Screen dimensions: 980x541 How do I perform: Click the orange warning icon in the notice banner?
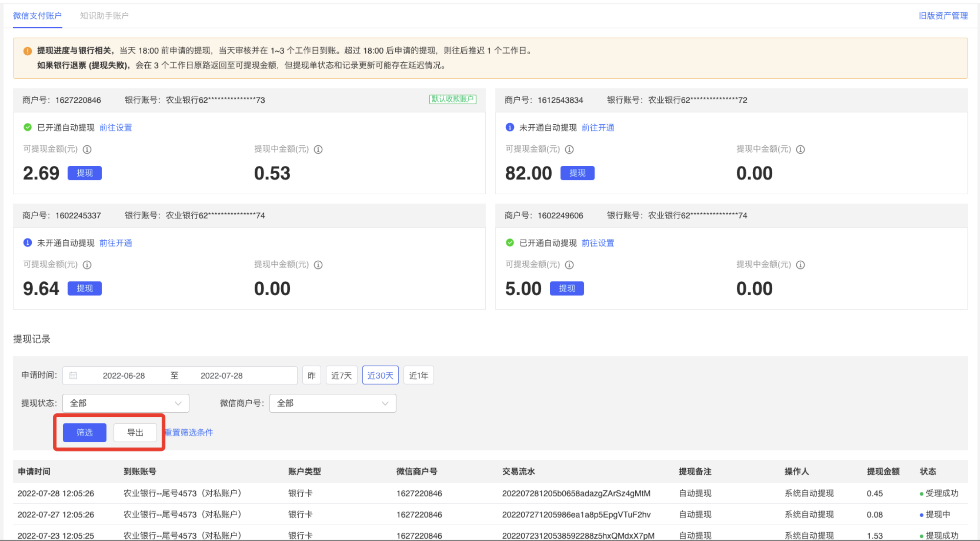(27, 51)
